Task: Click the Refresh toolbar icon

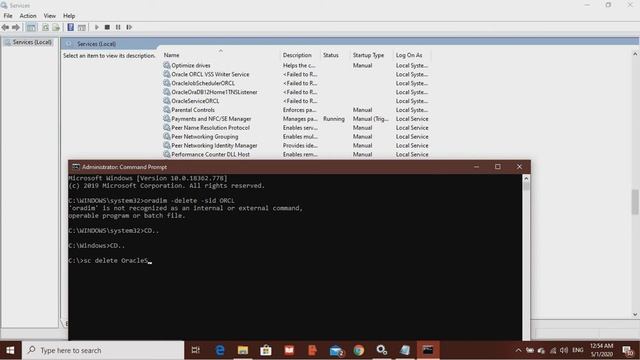Action: click(x=45, y=27)
